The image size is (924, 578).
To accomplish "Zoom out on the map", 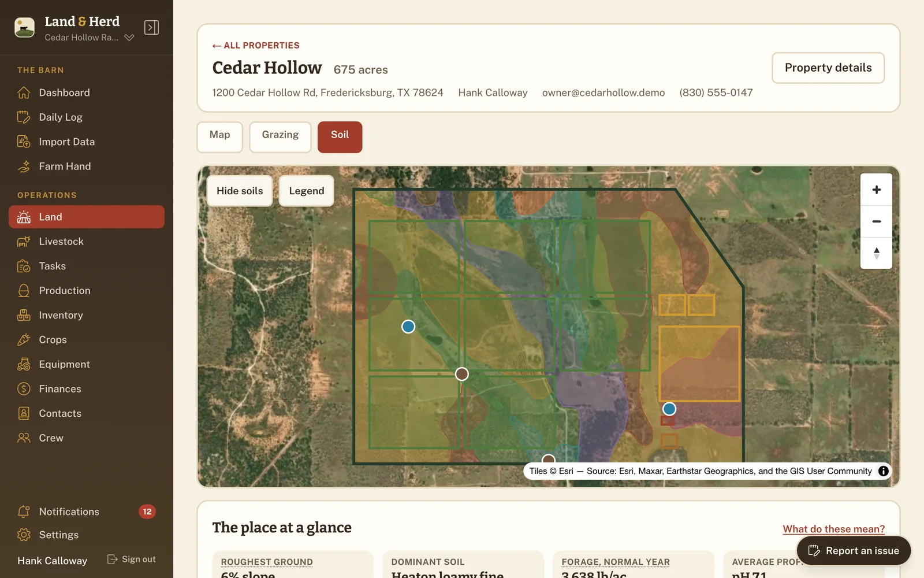I will point(876,221).
